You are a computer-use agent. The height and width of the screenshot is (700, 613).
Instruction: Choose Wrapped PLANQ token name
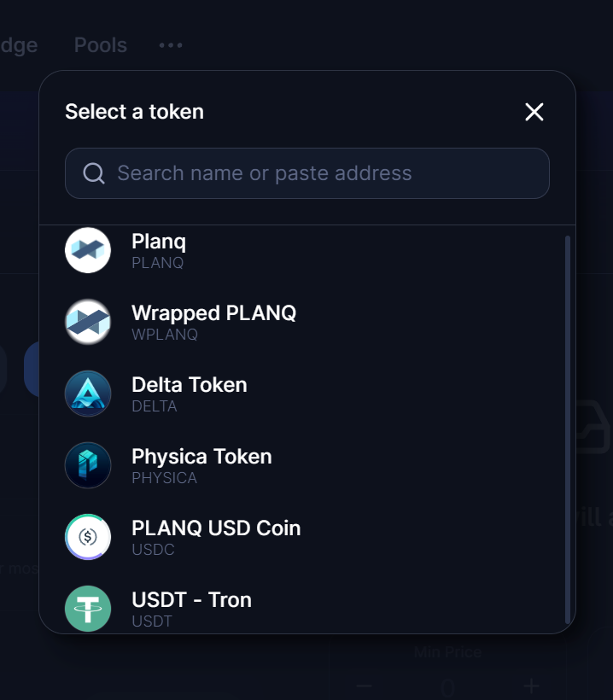click(213, 313)
